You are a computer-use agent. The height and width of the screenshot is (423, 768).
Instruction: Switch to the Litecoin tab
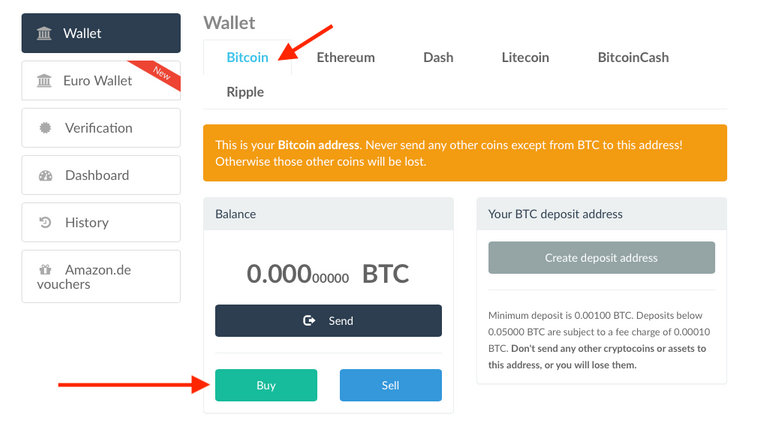click(525, 57)
